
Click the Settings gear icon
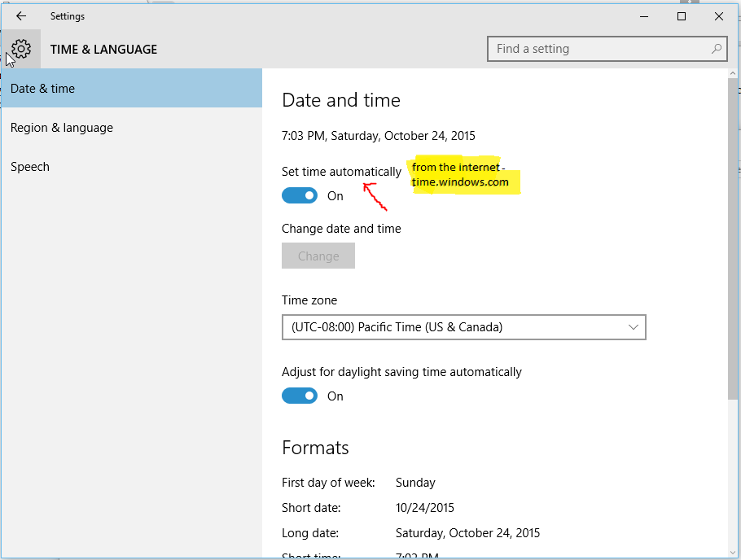tap(20, 48)
